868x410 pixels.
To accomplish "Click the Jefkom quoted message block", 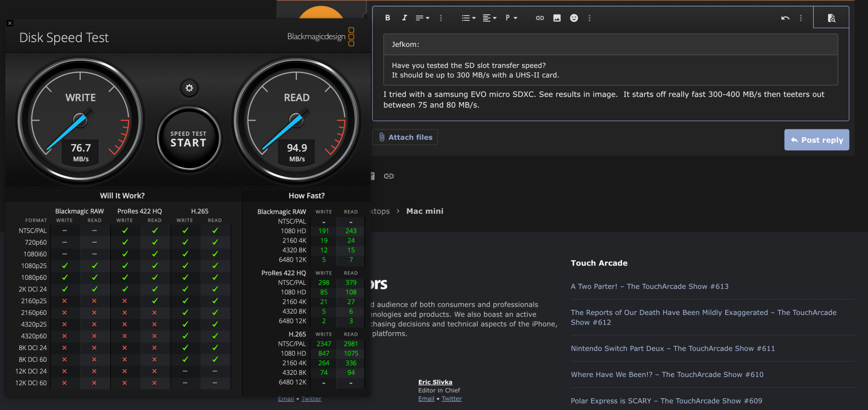I will click(x=610, y=59).
